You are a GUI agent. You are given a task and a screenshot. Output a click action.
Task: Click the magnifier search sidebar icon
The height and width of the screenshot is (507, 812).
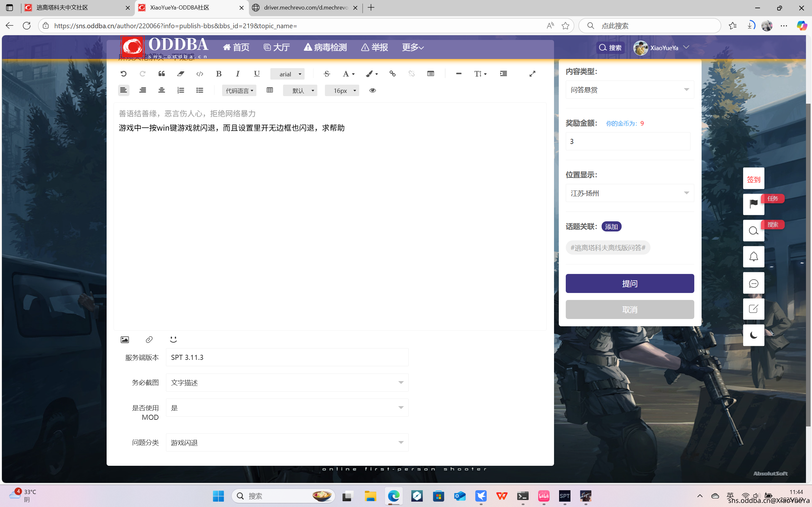(754, 231)
